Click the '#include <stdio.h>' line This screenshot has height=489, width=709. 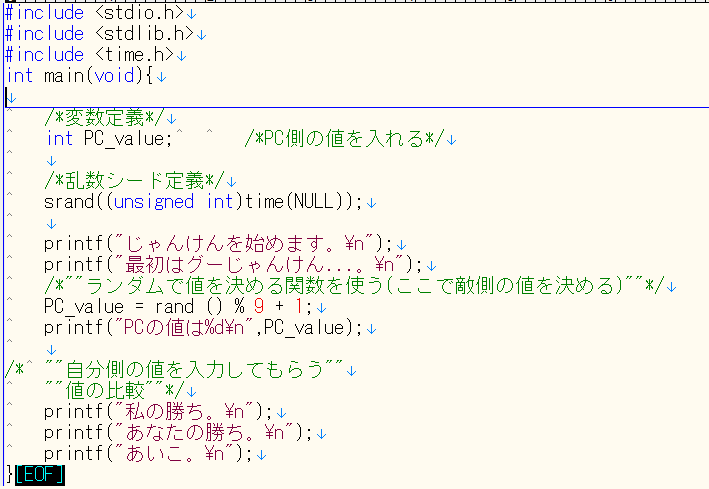pos(94,13)
